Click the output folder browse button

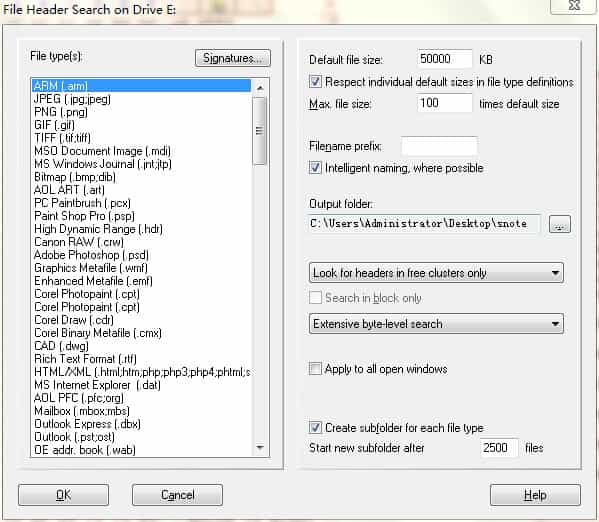click(560, 224)
